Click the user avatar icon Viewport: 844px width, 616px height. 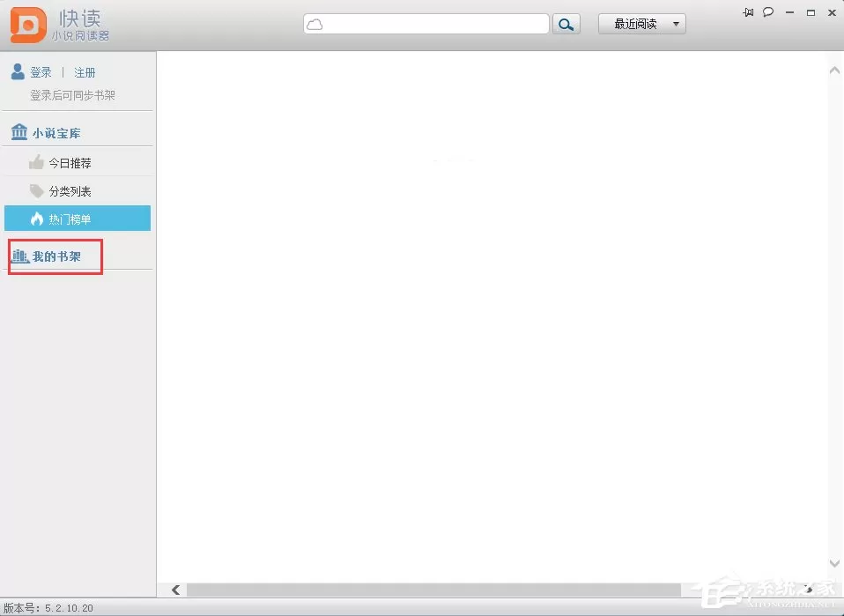point(18,71)
